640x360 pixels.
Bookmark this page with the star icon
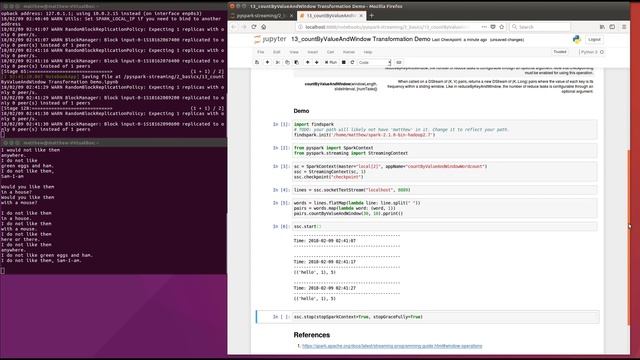502,27
